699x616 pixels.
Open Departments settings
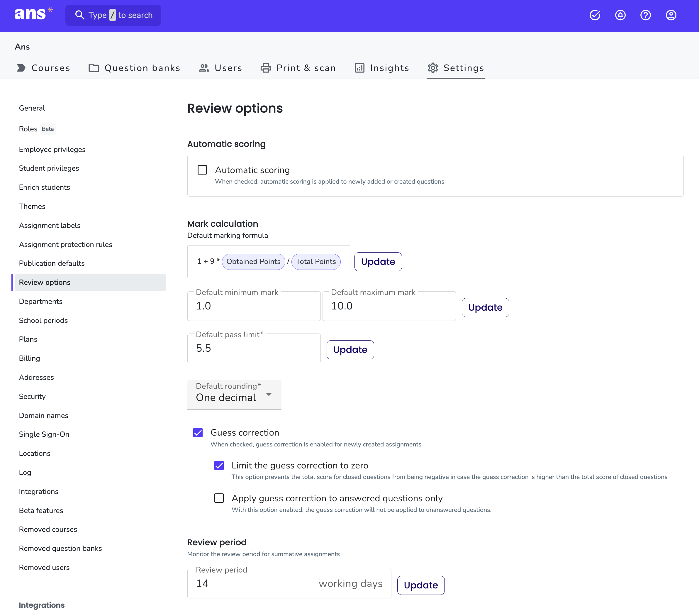[41, 301]
